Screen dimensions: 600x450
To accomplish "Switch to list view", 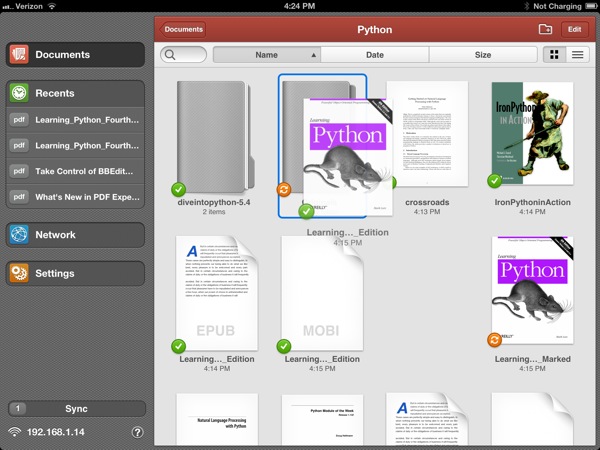I will click(577, 55).
